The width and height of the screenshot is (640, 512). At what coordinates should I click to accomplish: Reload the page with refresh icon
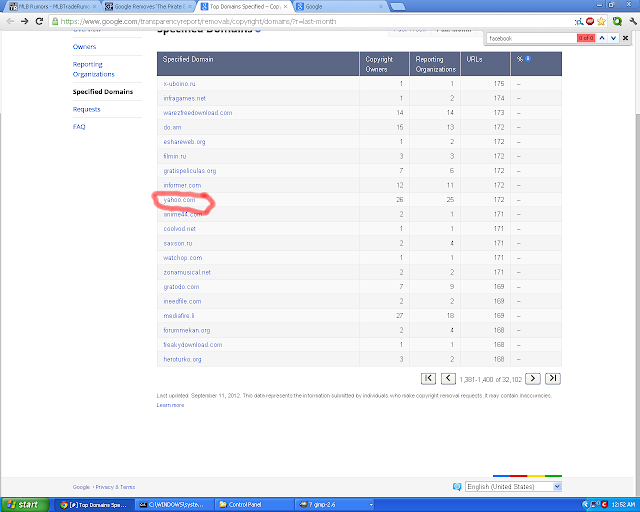pos(39,21)
